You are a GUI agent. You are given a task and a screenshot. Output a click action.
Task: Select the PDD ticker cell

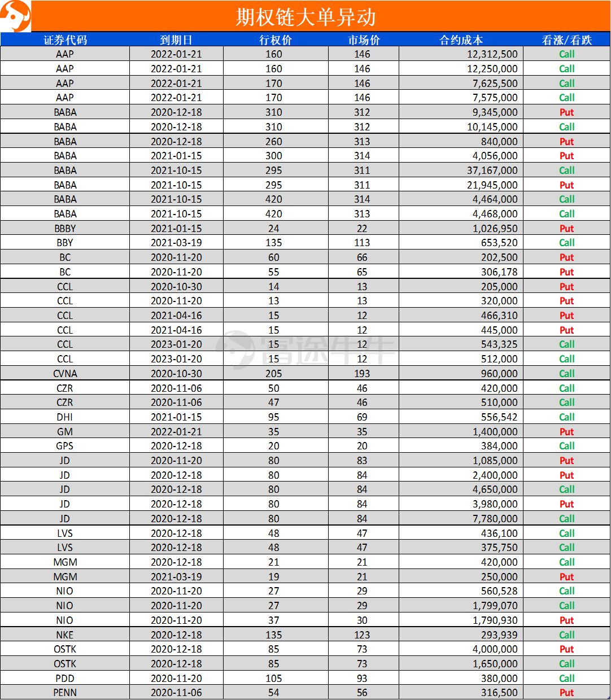[x=65, y=679]
